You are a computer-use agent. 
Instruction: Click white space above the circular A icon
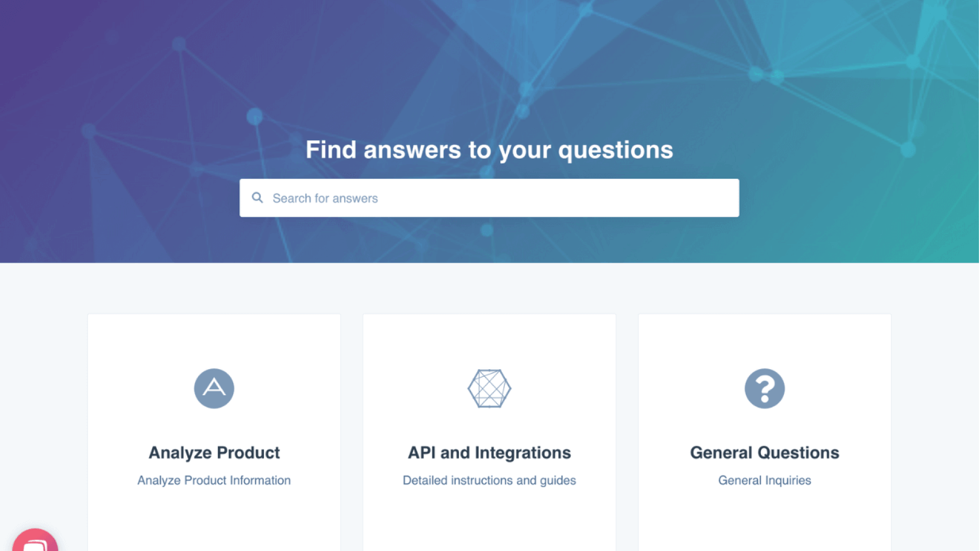coord(214,341)
